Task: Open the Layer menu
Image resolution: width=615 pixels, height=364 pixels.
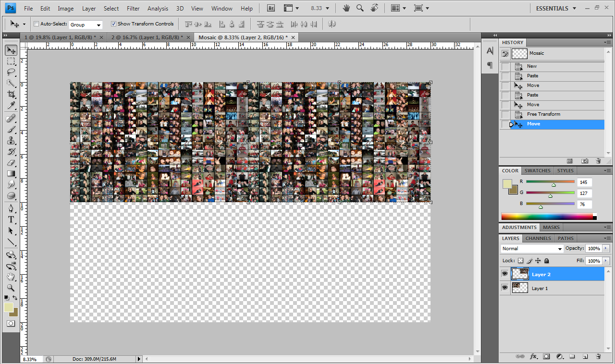Action: pyautogui.click(x=89, y=9)
